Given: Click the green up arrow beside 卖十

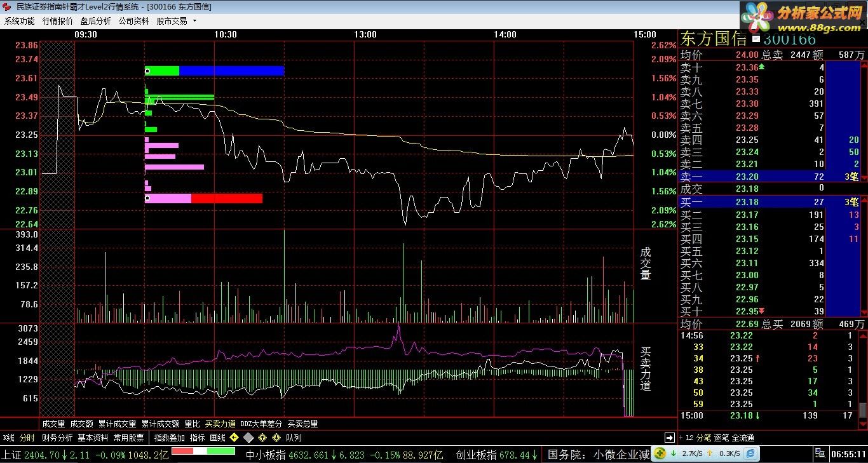Looking at the screenshot, I should [x=762, y=67].
